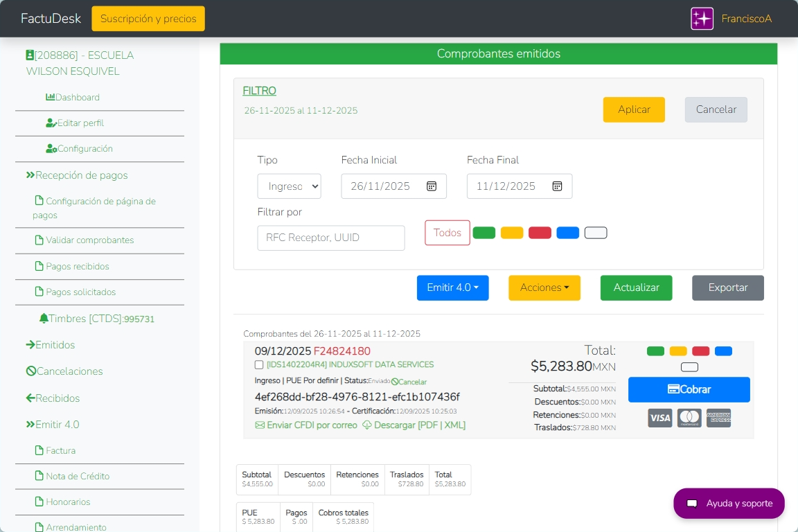Screen dimensions: 798x532
Task: Expand the Emitir 4.0 dropdown button
Action: 452,287
